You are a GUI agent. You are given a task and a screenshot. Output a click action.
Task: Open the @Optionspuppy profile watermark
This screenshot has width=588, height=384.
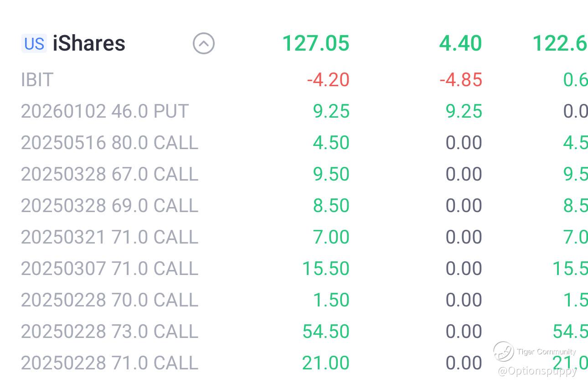(x=537, y=371)
